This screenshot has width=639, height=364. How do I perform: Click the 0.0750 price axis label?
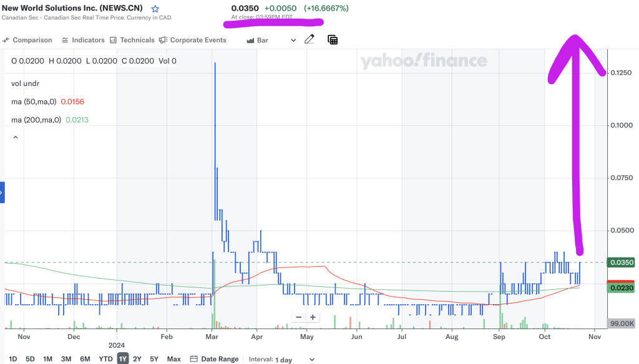point(622,178)
